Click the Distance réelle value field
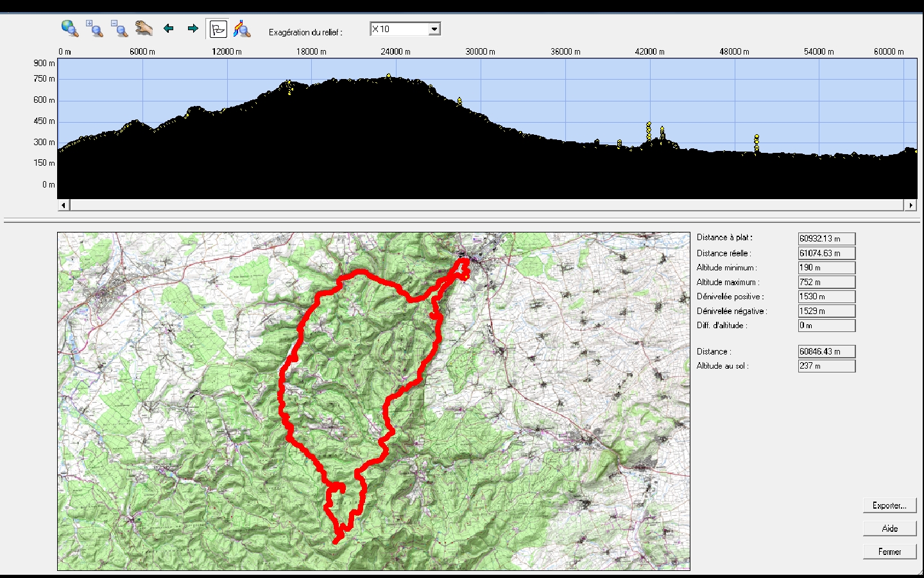 tap(826, 253)
